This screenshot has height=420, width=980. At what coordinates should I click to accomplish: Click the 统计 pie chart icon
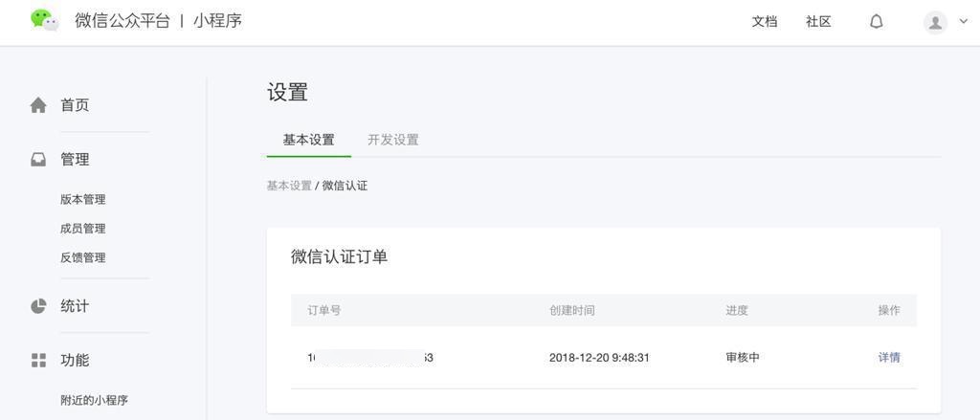coord(38,306)
